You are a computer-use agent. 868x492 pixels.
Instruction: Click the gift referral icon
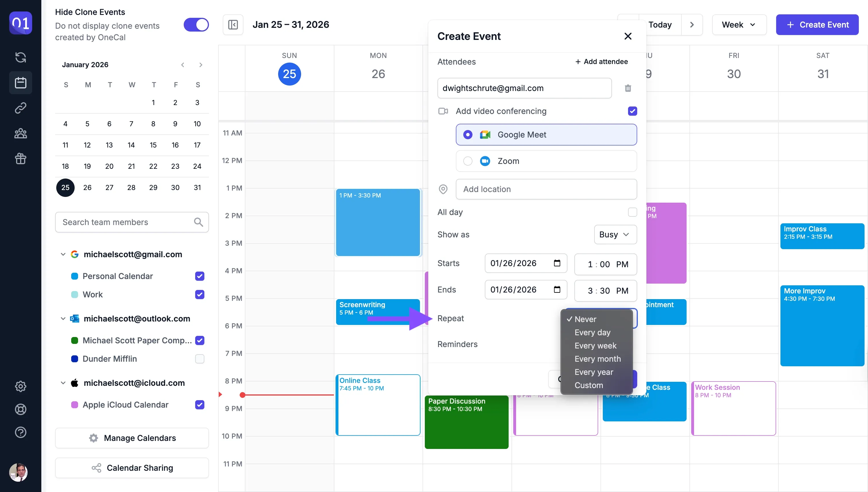[x=21, y=158]
